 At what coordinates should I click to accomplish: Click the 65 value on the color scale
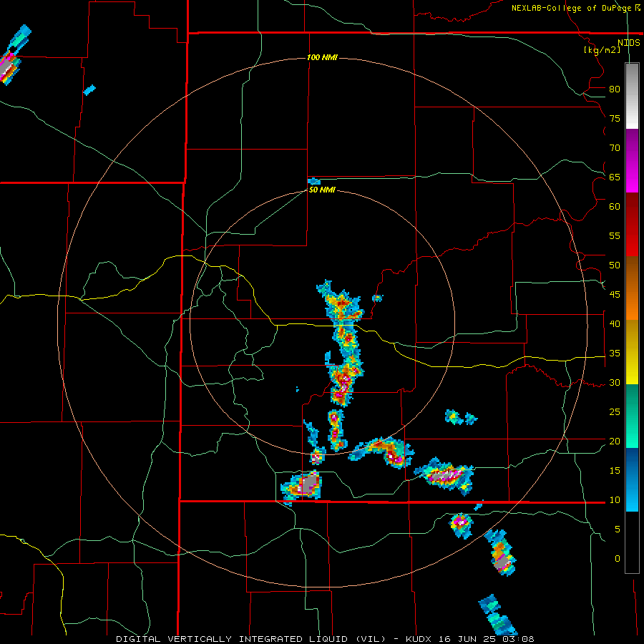(615, 177)
